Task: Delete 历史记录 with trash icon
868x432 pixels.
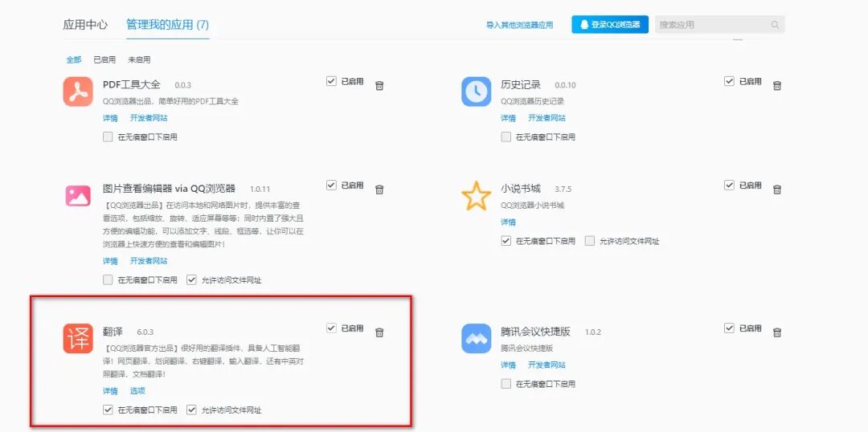Action: click(777, 85)
